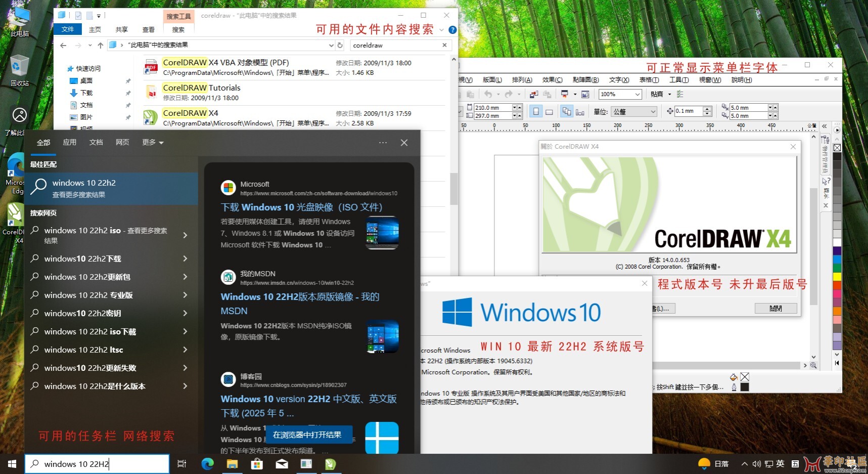The width and height of the screenshot is (868, 474).
Task: Toggle portrait page orientation button
Action: 535,111
